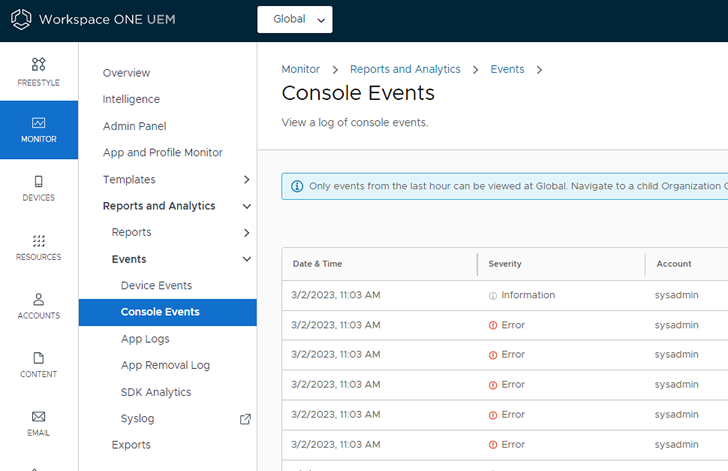The image size is (728, 471).
Task: Sort by the Severity column header
Action: pyautogui.click(x=505, y=264)
